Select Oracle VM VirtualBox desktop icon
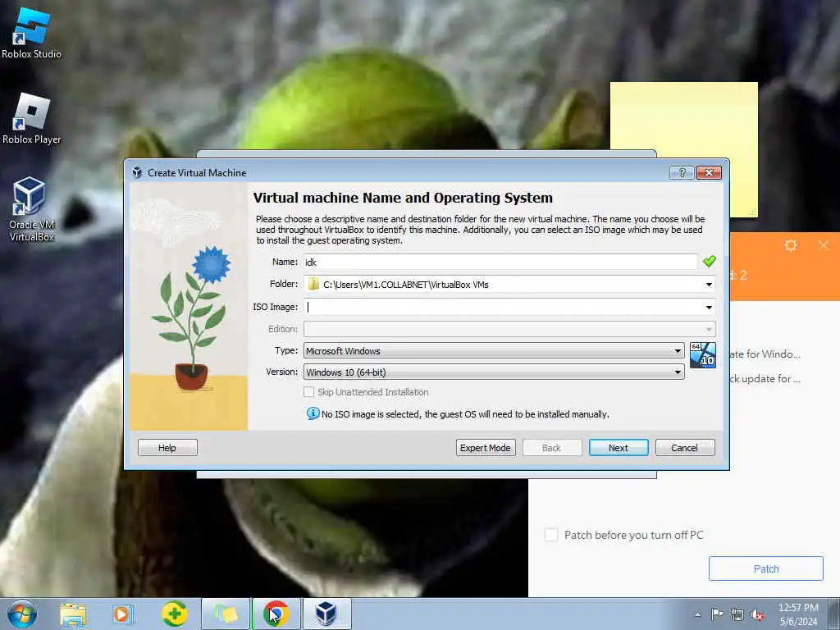 (31, 209)
